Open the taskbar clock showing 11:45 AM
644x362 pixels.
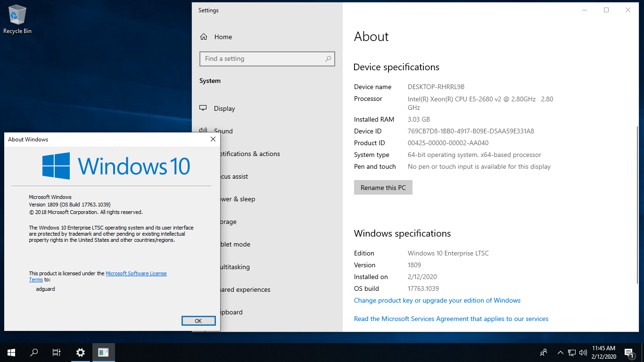603,352
